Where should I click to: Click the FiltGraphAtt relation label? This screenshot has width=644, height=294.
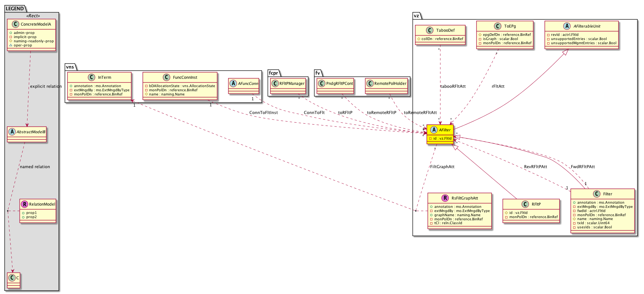(442, 167)
